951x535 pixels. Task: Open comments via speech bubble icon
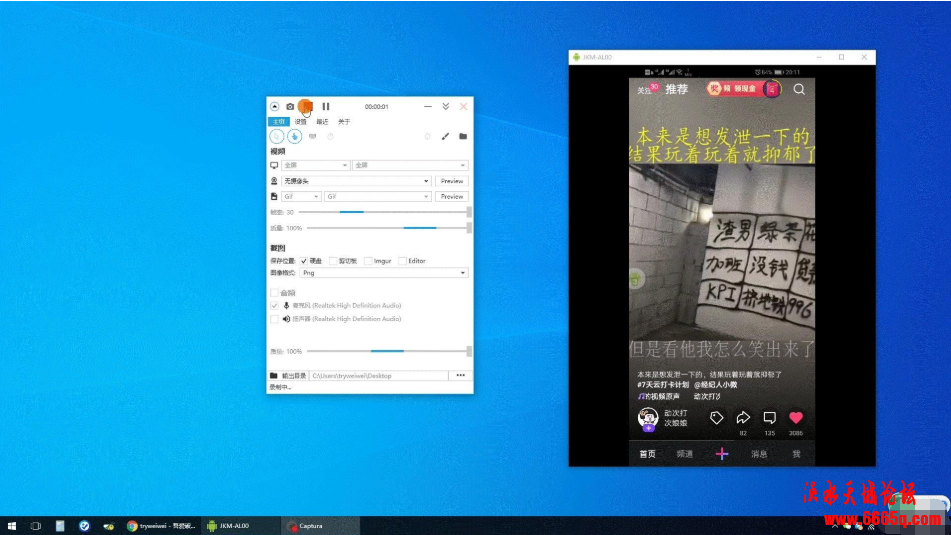pyautogui.click(x=770, y=417)
